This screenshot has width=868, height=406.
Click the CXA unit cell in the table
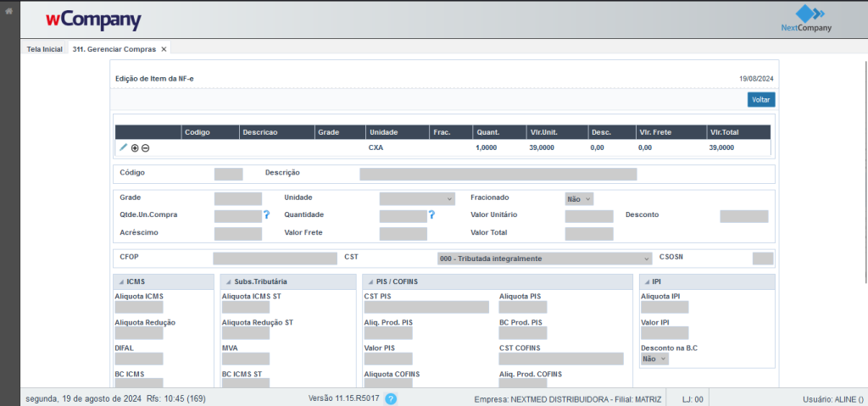tap(376, 147)
